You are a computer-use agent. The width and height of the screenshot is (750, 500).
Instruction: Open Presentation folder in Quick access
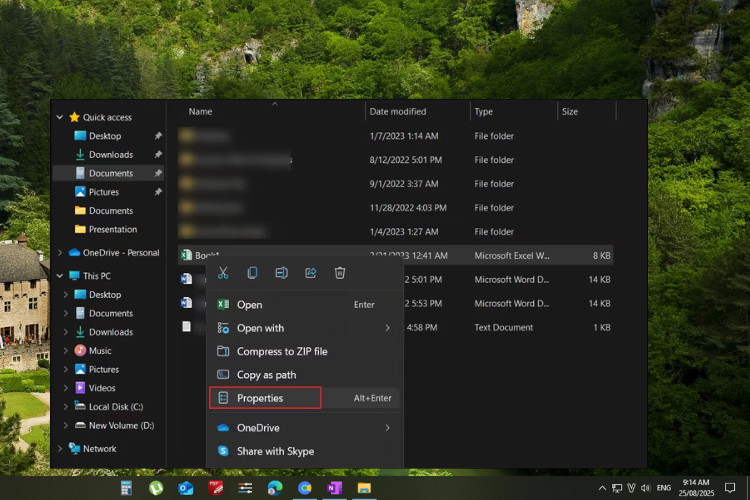(112, 229)
